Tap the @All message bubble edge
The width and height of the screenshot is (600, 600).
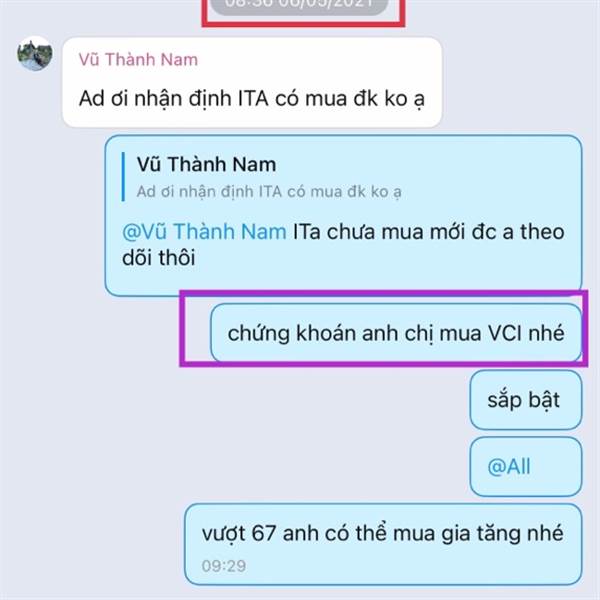(x=471, y=467)
